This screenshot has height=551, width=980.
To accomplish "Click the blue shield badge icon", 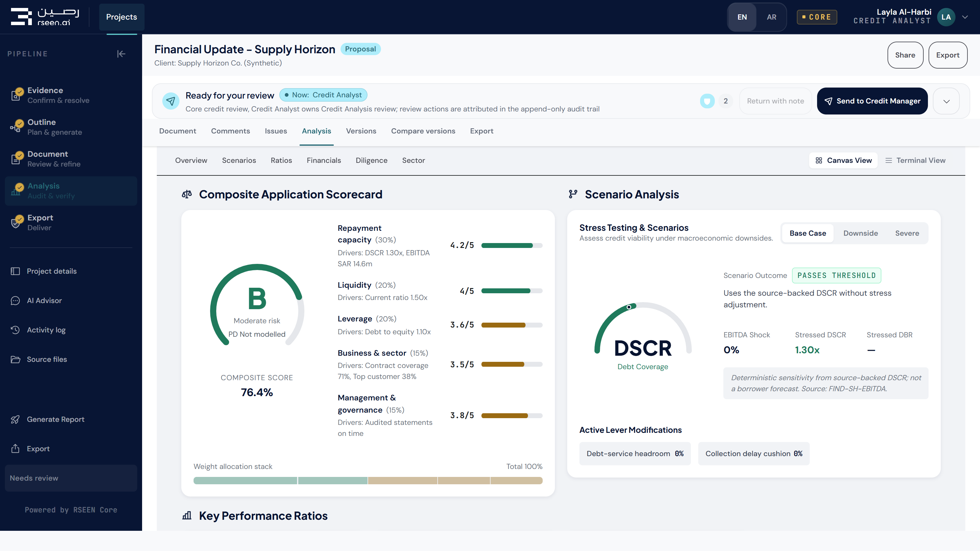I will [x=707, y=101].
